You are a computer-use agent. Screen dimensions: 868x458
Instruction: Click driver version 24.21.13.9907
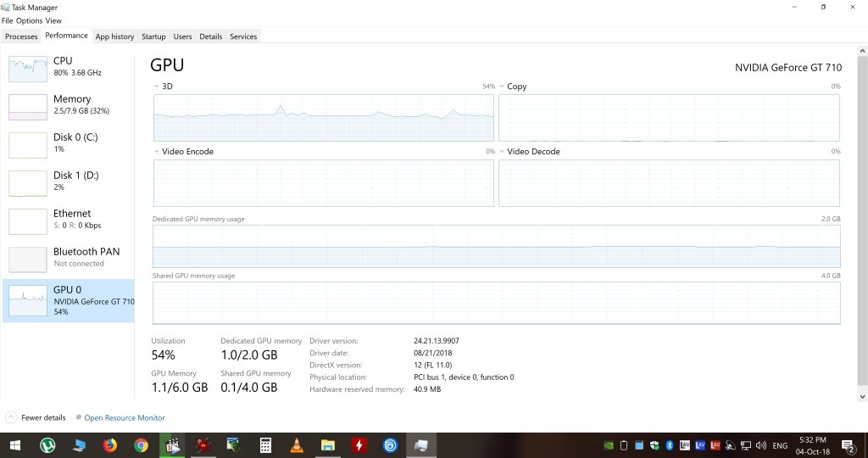[x=437, y=341]
